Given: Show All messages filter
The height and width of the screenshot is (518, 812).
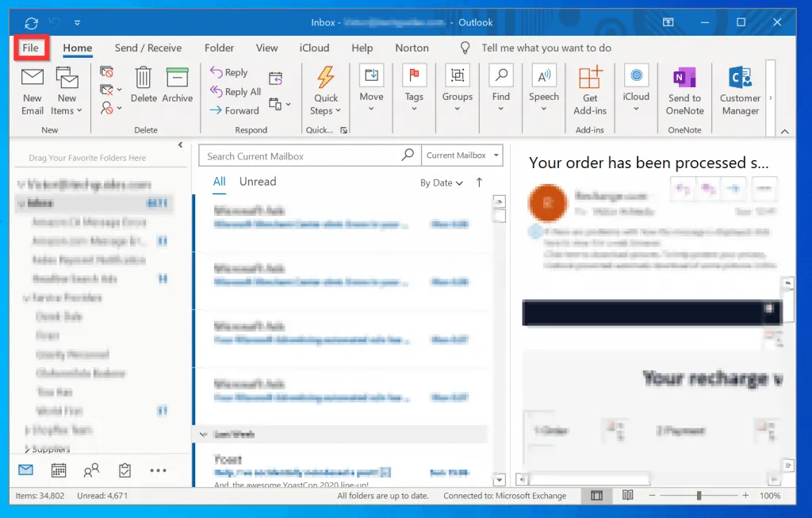Looking at the screenshot, I should [219, 182].
